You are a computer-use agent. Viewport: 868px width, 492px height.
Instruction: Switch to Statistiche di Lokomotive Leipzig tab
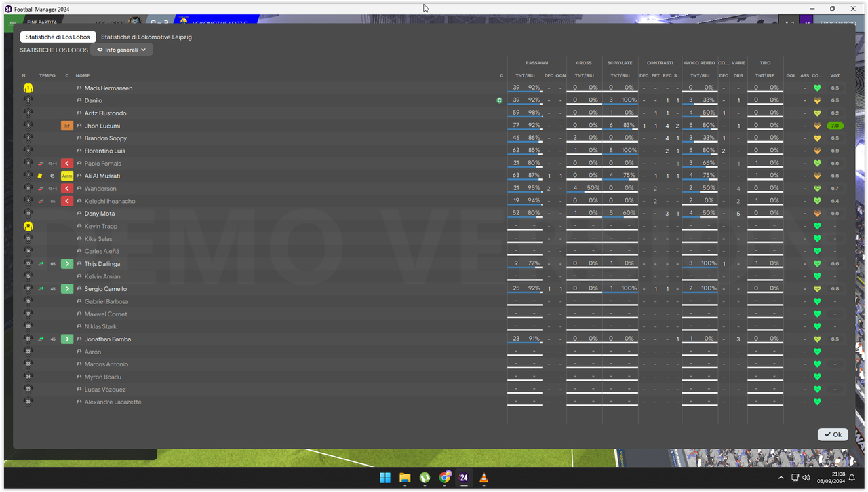click(x=146, y=37)
